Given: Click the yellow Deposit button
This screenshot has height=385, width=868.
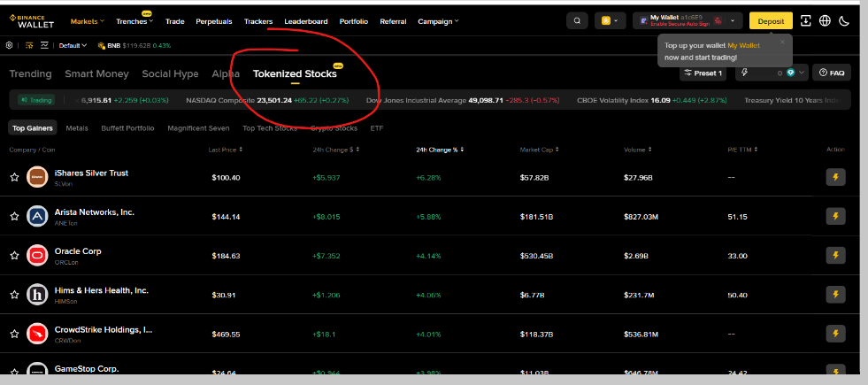Looking at the screenshot, I should [771, 21].
